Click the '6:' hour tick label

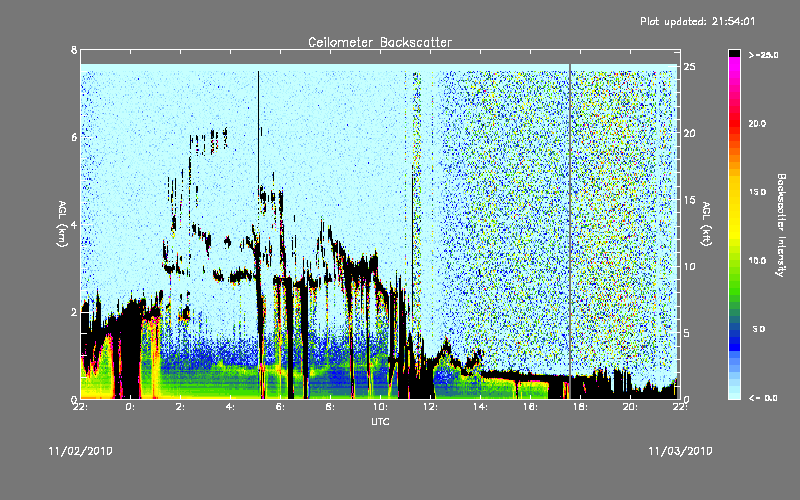coord(282,407)
